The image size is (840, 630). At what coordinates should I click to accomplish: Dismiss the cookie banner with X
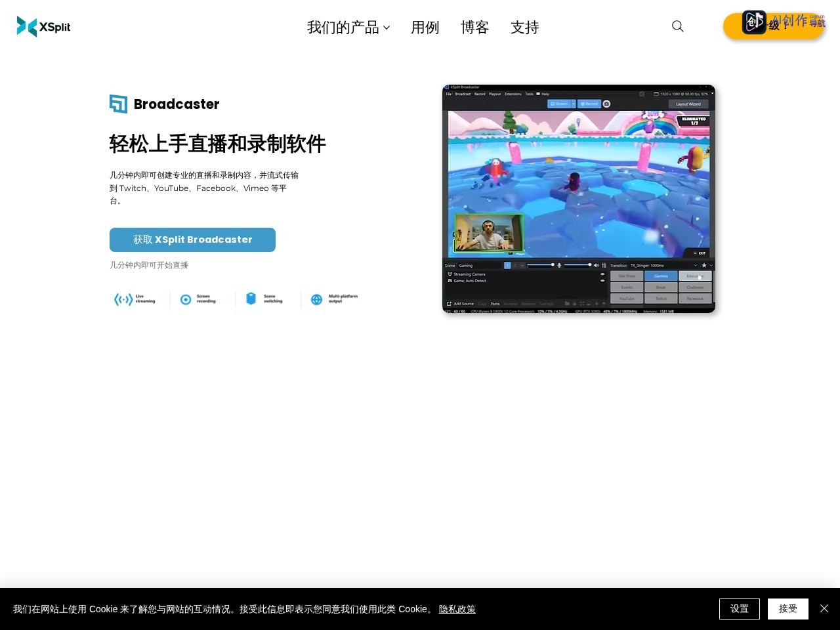pos(824,608)
